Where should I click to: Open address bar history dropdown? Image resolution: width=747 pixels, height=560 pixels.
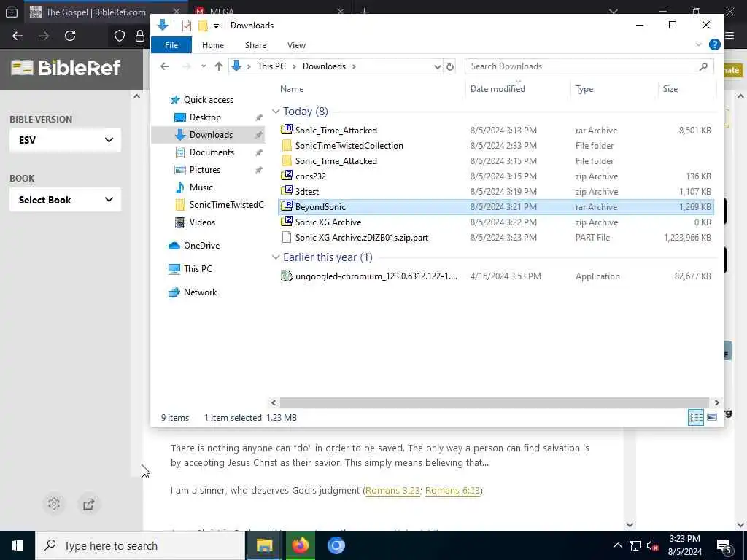click(x=437, y=66)
